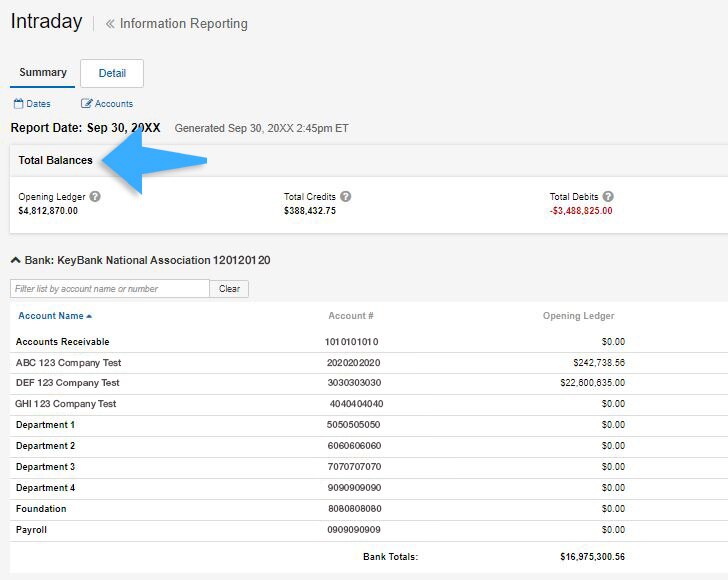Screen dimensions: 728x580
Task: Open the Department 1 account
Action: [x=45, y=425]
